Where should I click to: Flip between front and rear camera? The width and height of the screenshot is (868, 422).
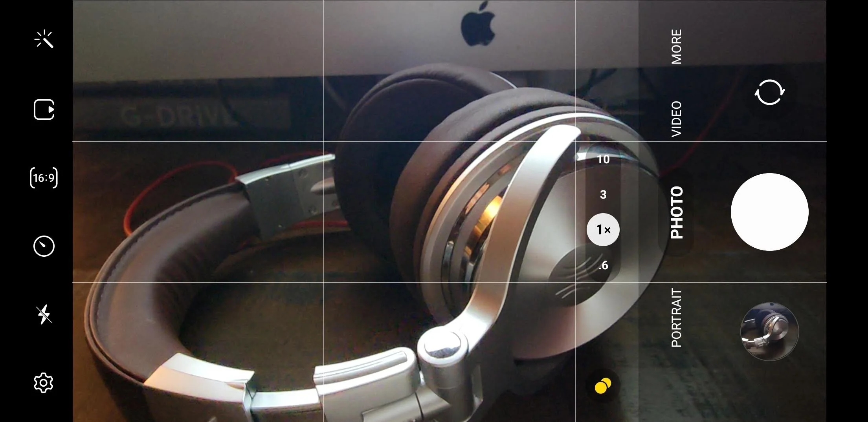[769, 92]
